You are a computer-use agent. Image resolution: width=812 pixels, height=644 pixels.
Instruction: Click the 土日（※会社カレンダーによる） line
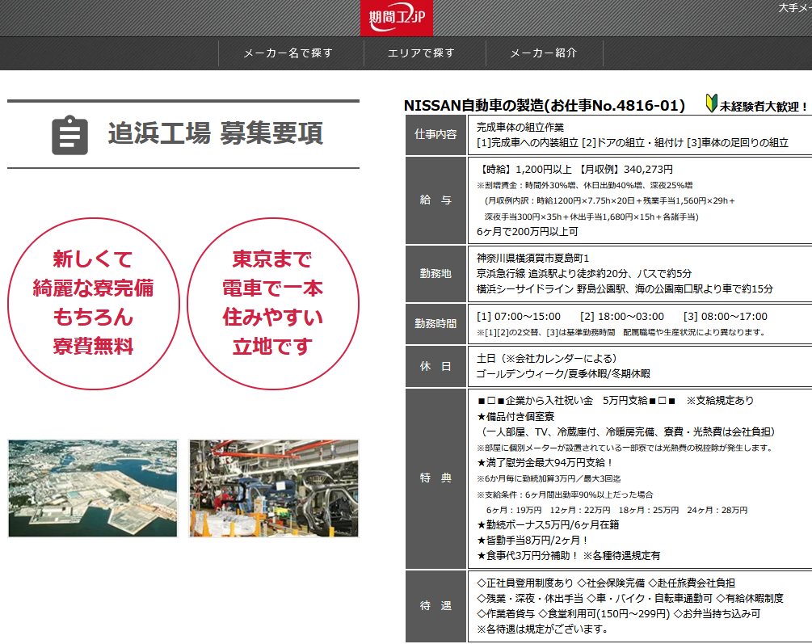[547, 359]
